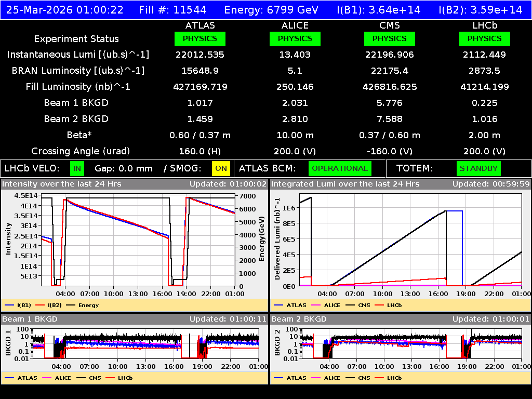532x399 pixels.
Task: Click the LHCb PHYSICS status indicator
Action: [x=484, y=38]
